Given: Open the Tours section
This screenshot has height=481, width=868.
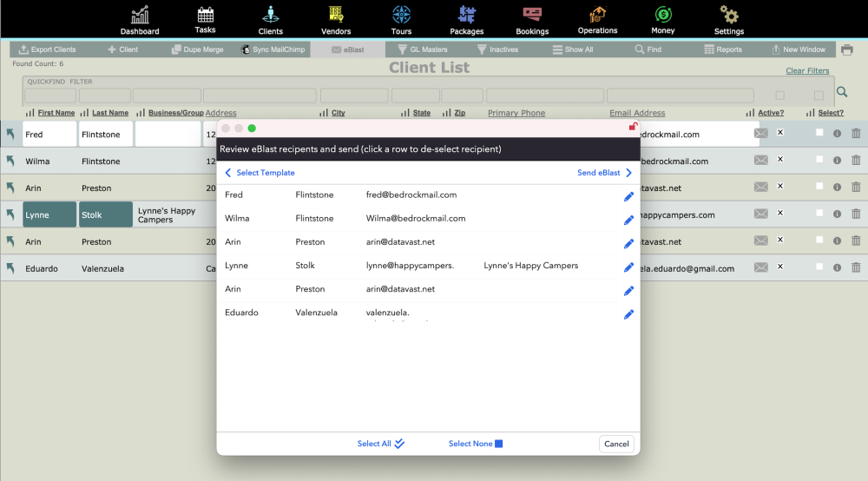Looking at the screenshot, I should point(401,20).
